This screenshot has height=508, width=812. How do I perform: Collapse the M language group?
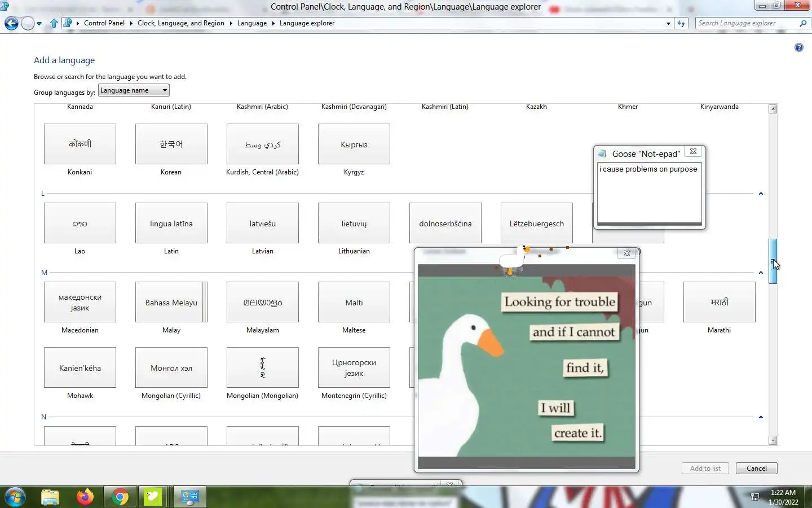(x=761, y=273)
